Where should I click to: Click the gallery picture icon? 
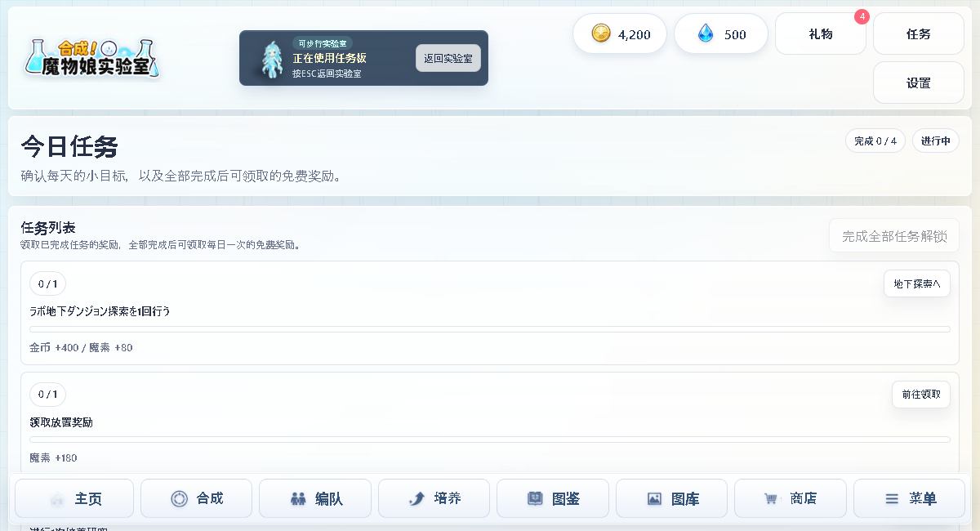(654, 498)
